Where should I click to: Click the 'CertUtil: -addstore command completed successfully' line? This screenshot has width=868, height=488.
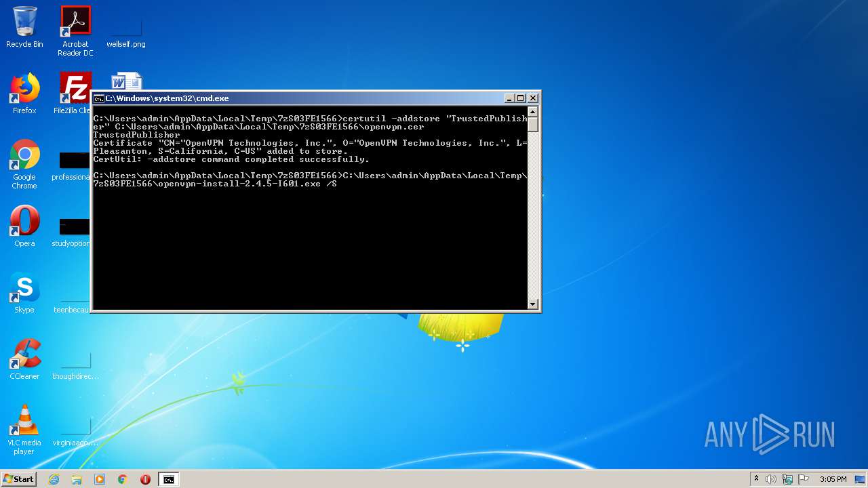click(x=231, y=159)
